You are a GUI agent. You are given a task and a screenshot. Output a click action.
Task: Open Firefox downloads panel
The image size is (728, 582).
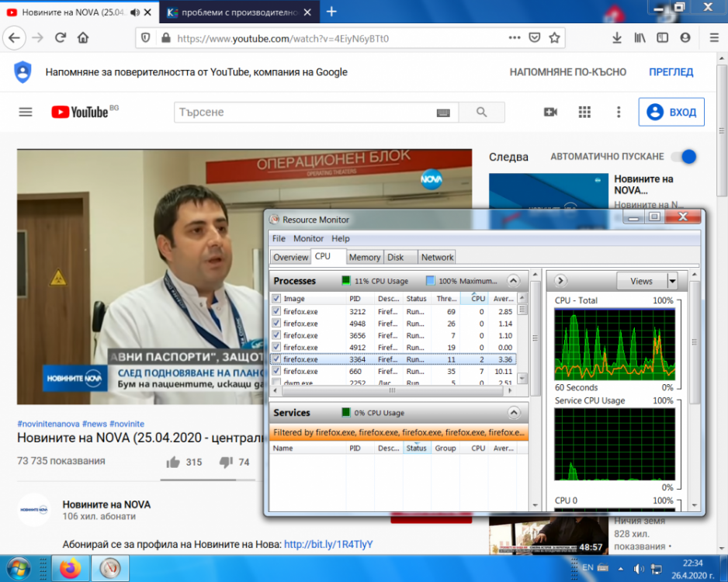pyautogui.click(x=617, y=37)
